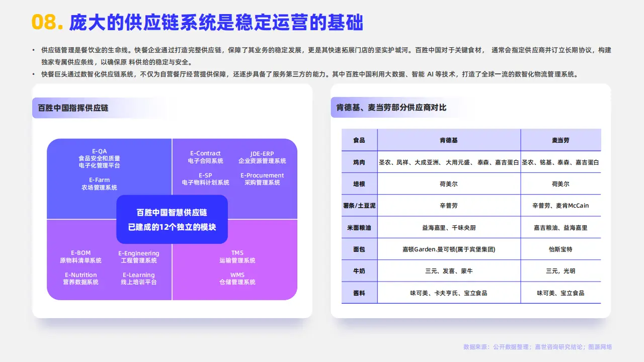Image resolution: width=644 pixels, height=362 pixels.
Task: Click 嘉顿Garden.曼可顿 bread supplier cell
Action: pyautogui.click(x=449, y=249)
